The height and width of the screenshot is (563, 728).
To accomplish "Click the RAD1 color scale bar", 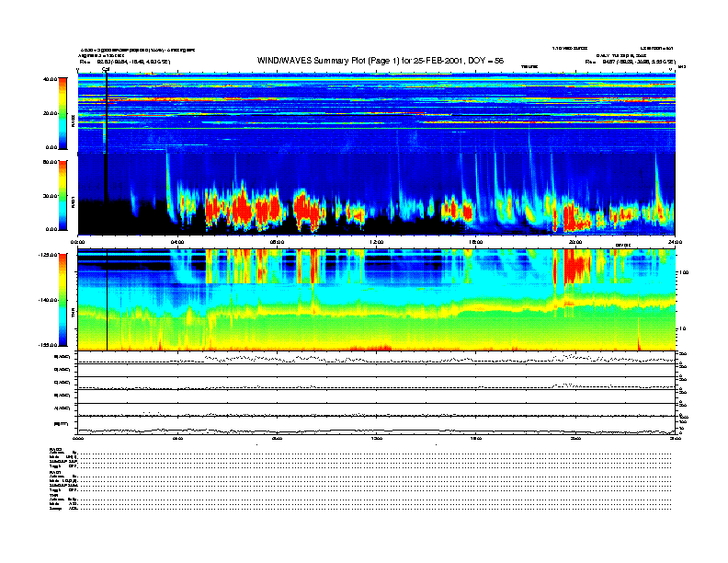I will [x=63, y=195].
